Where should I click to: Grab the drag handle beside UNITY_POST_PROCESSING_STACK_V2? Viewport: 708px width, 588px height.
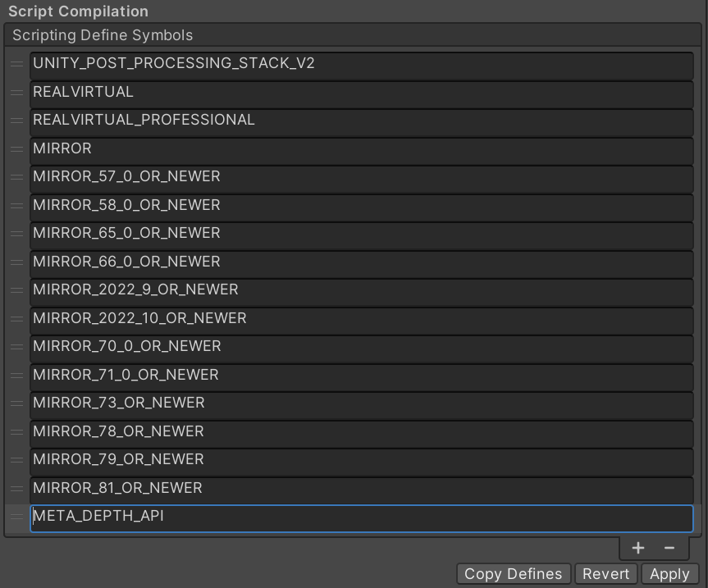pyautogui.click(x=16, y=64)
